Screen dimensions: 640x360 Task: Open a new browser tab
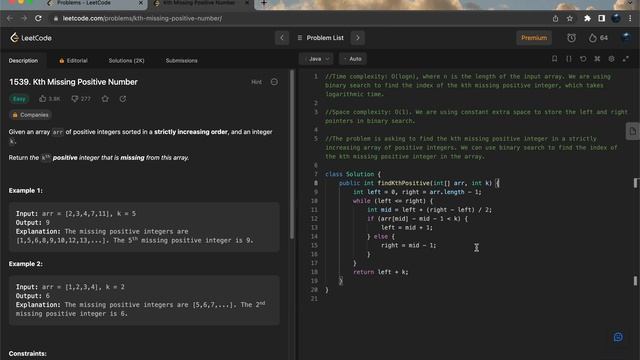(264, 3)
